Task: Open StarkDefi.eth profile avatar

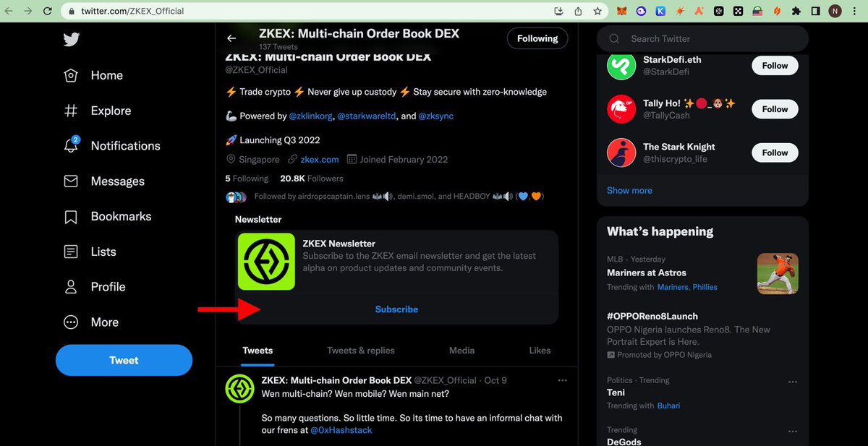Action: (621, 66)
